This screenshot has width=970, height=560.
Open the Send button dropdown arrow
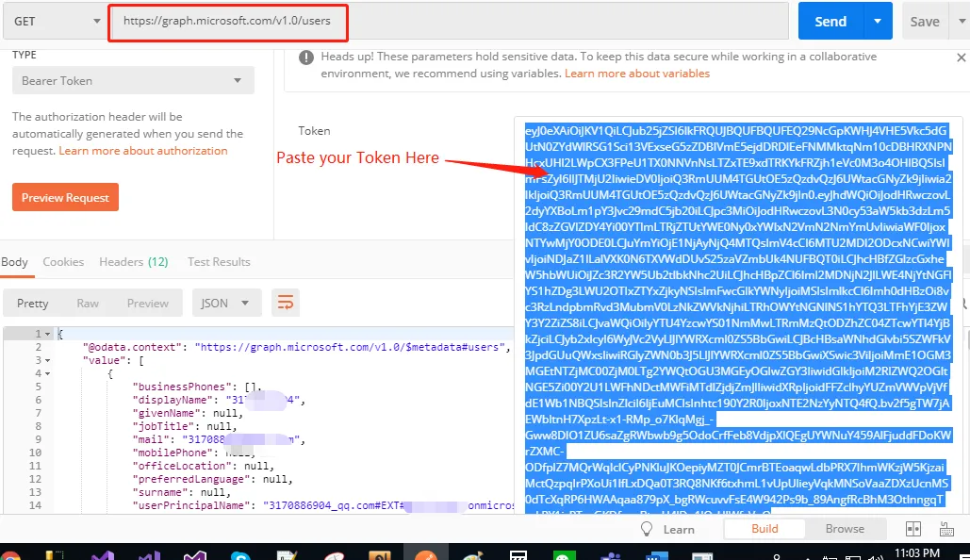pos(878,21)
